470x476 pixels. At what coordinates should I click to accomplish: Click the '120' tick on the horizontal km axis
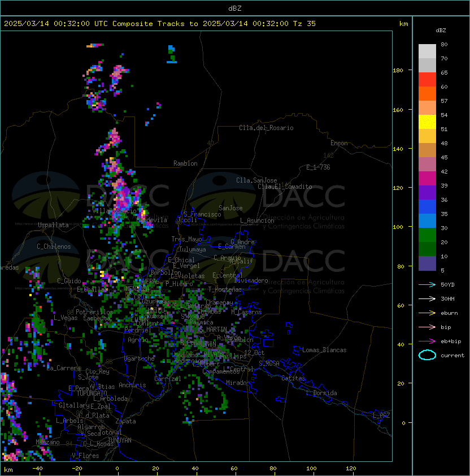tap(351, 469)
